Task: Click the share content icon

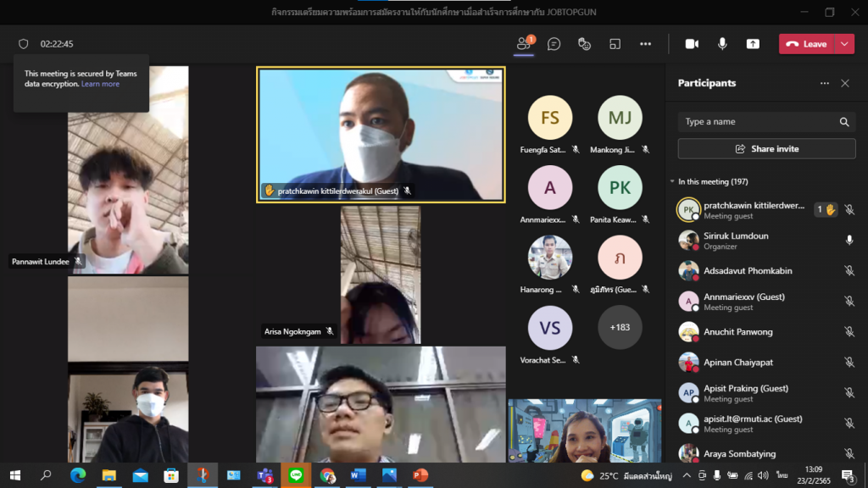Action: click(x=753, y=44)
